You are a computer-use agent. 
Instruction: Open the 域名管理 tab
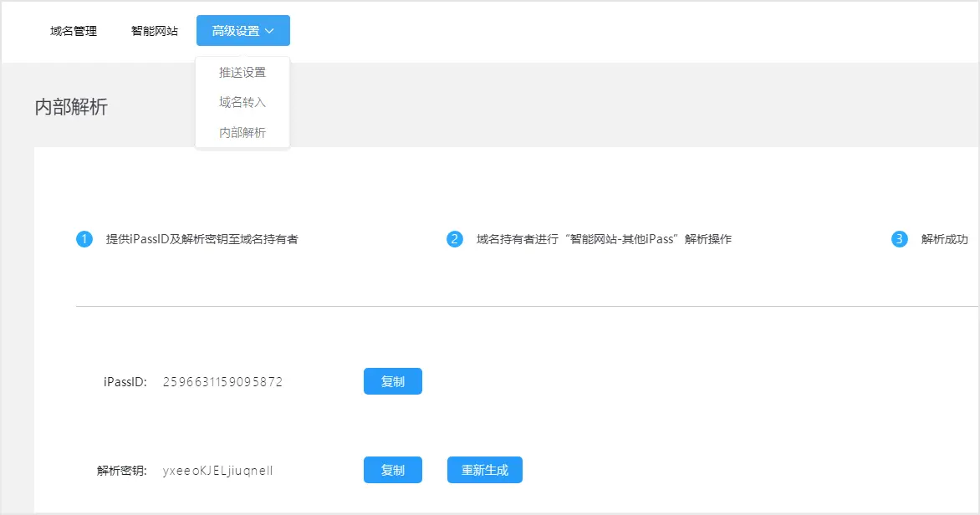click(74, 31)
